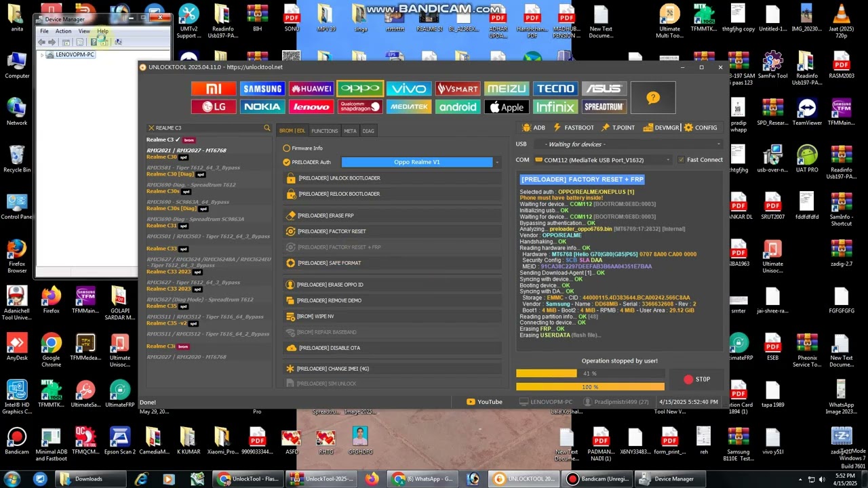Viewport: 868px width, 488px height.
Task: Select the Apple brand tile
Action: tap(507, 106)
